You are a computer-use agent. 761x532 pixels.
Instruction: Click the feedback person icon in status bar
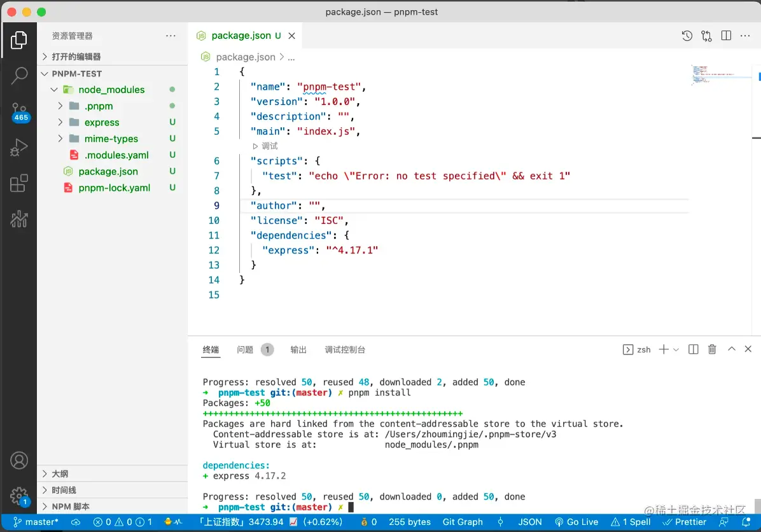[x=723, y=522]
